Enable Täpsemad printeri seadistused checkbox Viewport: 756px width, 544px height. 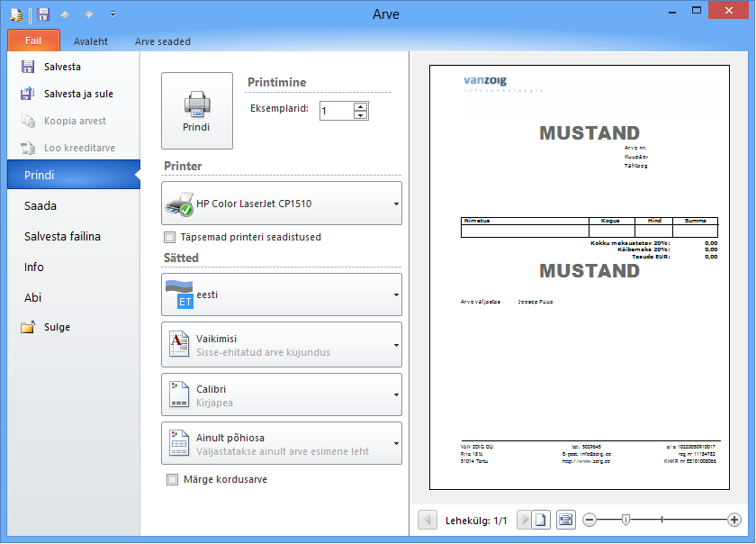(x=170, y=237)
